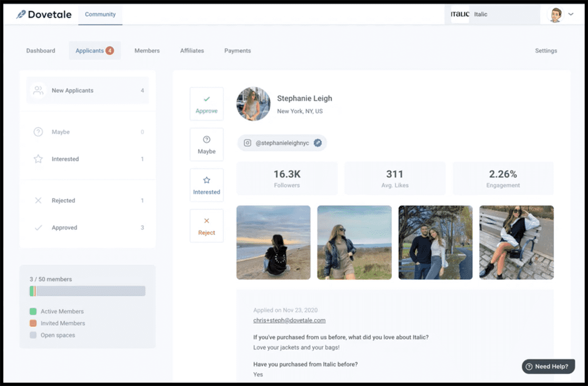The height and width of the screenshot is (386, 588).
Task: Click the Instagram icon in handle pill
Action: pos(247,143)
